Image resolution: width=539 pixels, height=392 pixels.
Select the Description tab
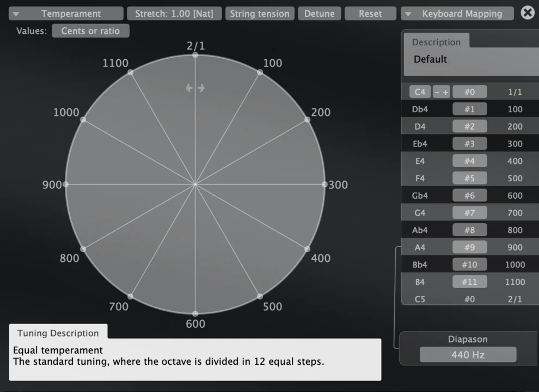click(x=436, y=42)
